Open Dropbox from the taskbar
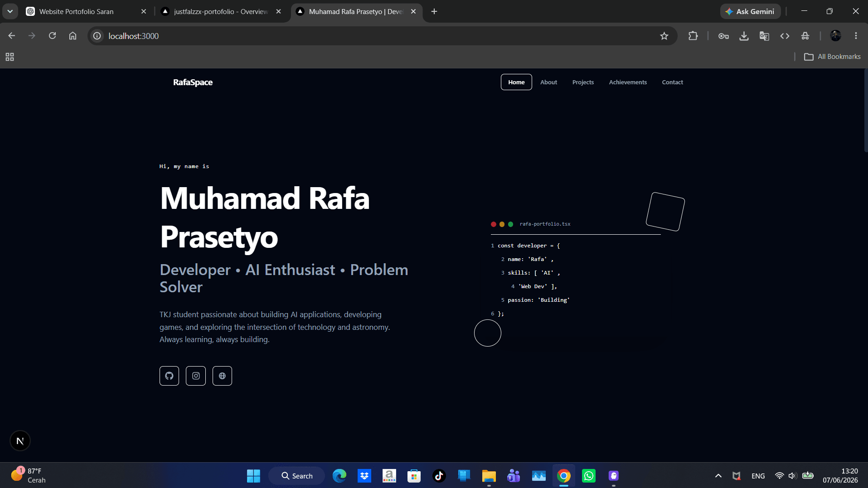868x488 pixels. click(x=364, y=476)
